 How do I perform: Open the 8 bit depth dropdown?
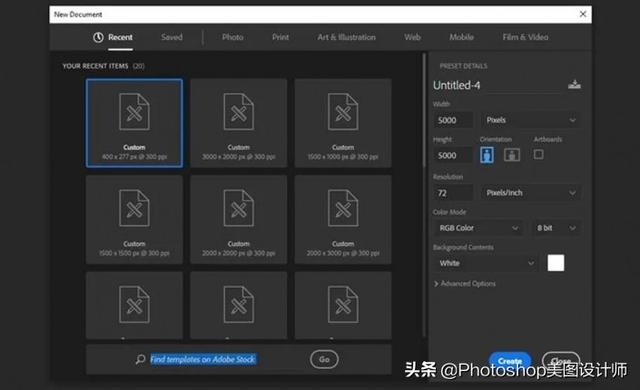pos(556,228)
